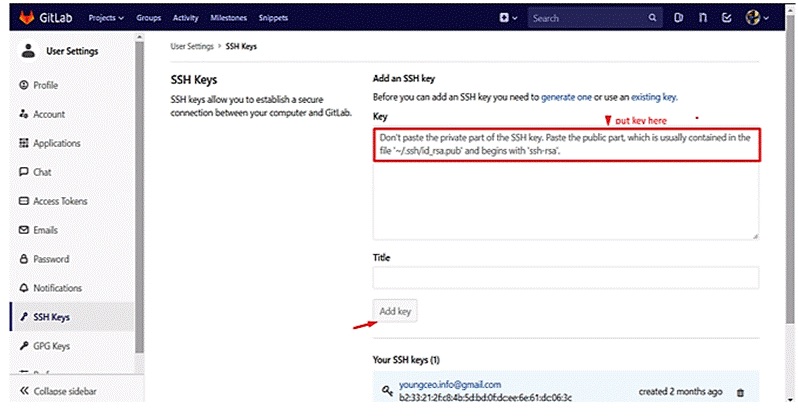Click the created 2 months ago text

[680, 392]
